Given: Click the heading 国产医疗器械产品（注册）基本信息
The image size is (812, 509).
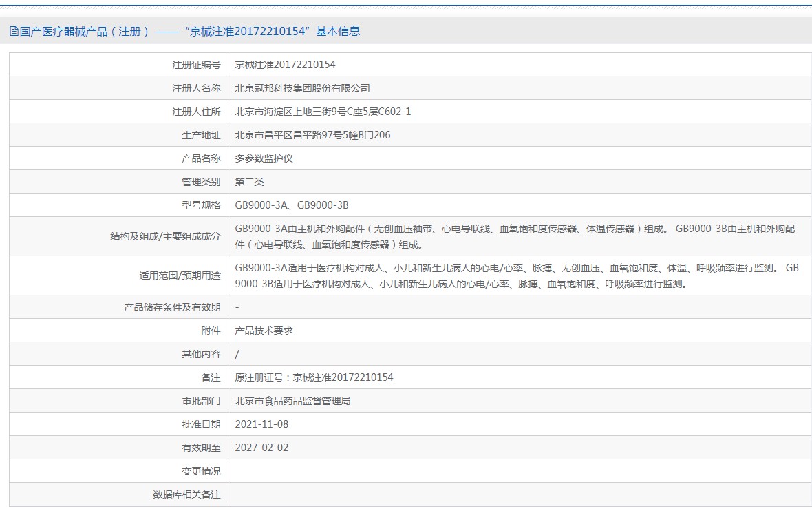Looking at the screenshot, I should [189, 31].
